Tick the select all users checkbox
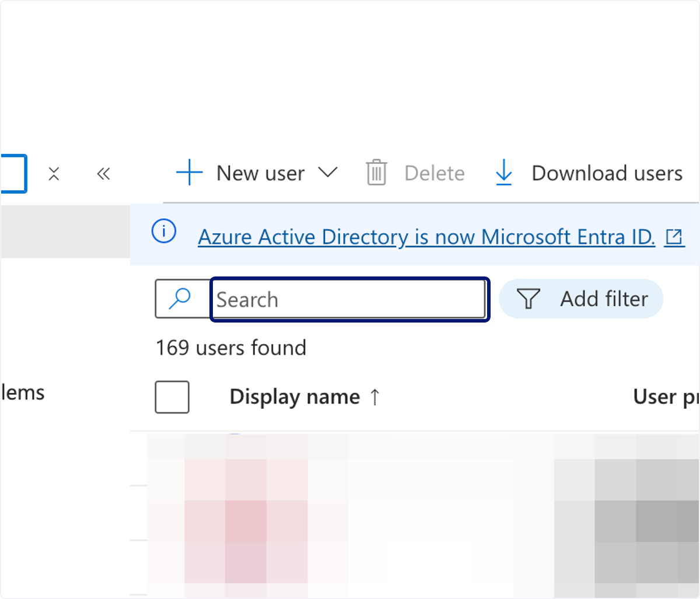Screen dimensions: 700x599 pyautogui.click(x=172, y=397)
